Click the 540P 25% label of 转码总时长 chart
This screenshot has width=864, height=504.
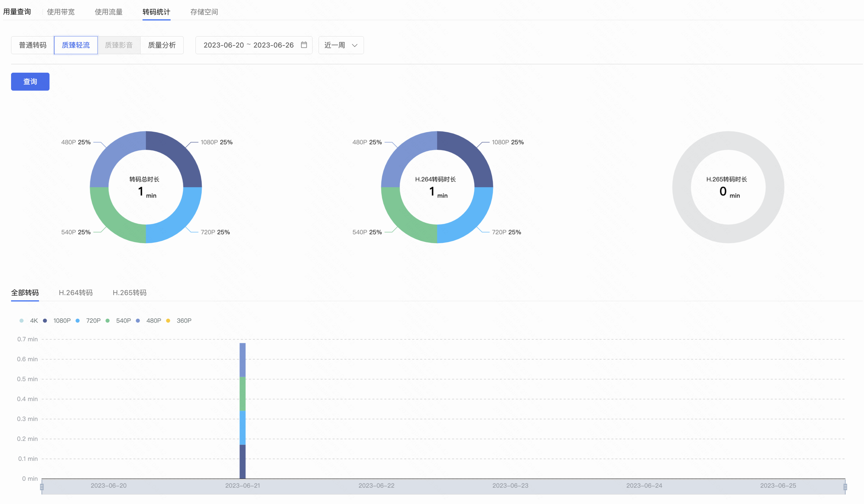coord(76,232)
